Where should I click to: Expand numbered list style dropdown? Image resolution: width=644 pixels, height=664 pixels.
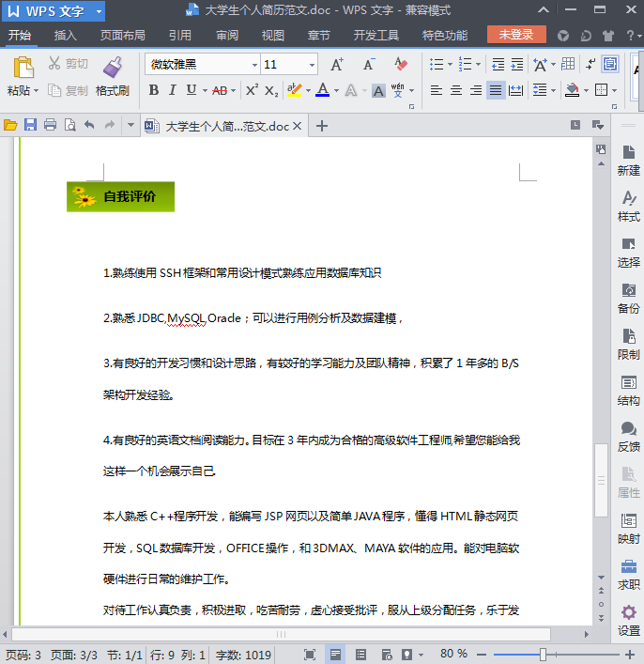[x=479, y=65]
